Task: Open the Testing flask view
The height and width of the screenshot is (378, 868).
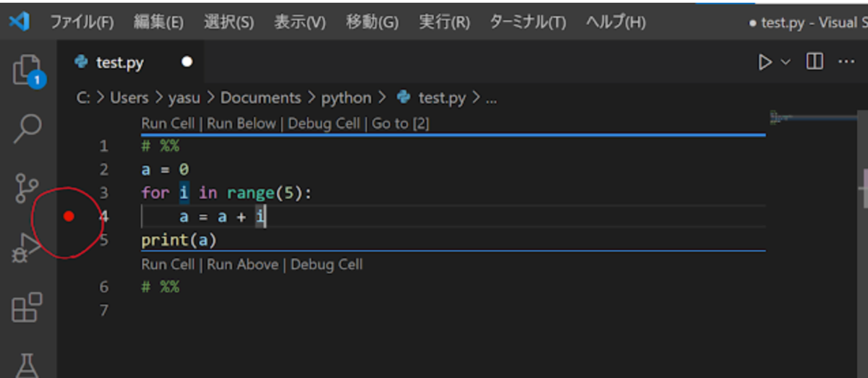Action: (27, 365)
